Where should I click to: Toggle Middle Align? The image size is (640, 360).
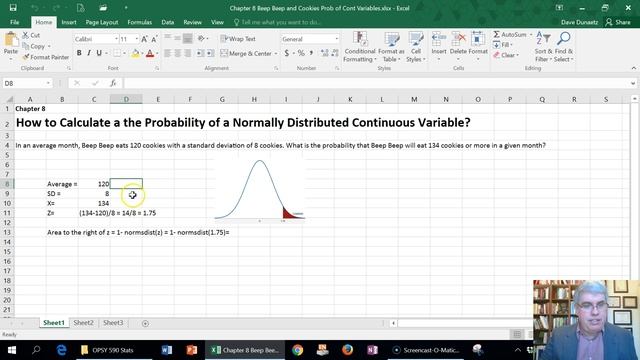[x=178, y=38]
